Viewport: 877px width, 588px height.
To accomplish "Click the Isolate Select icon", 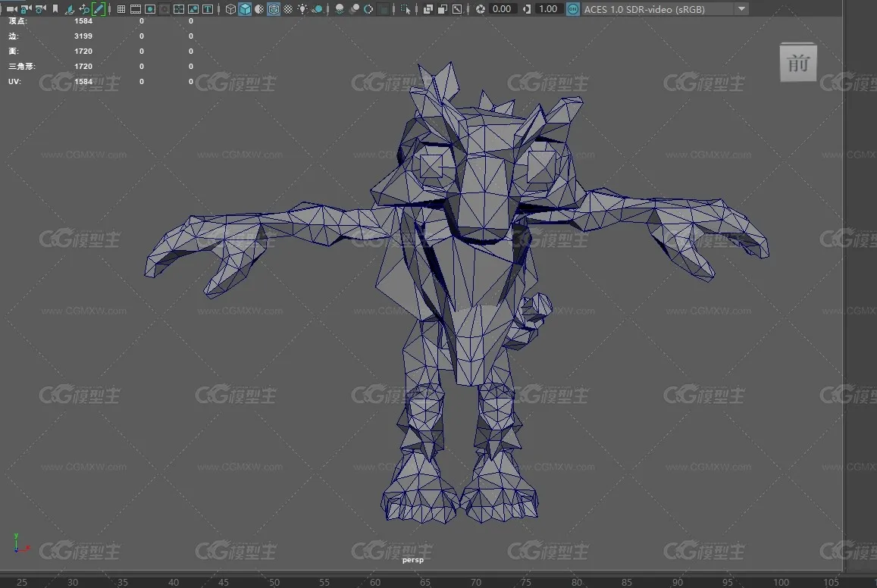I will pyautogui.click(x=406, y=9).
